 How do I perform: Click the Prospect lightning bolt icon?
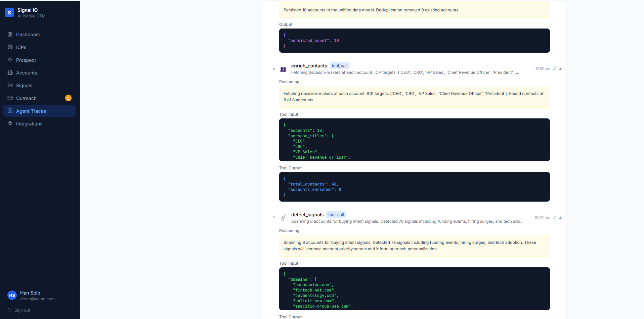[10, 60]
